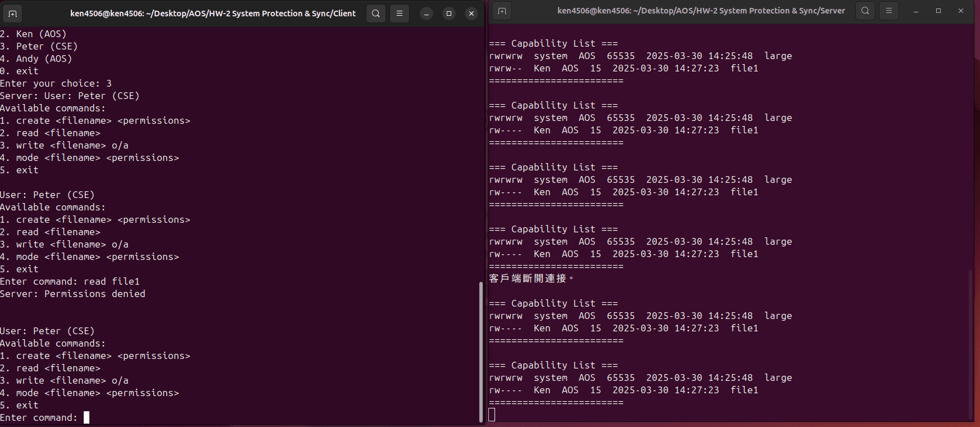Open a new tab in the Client terminal

tap(12, 14)
